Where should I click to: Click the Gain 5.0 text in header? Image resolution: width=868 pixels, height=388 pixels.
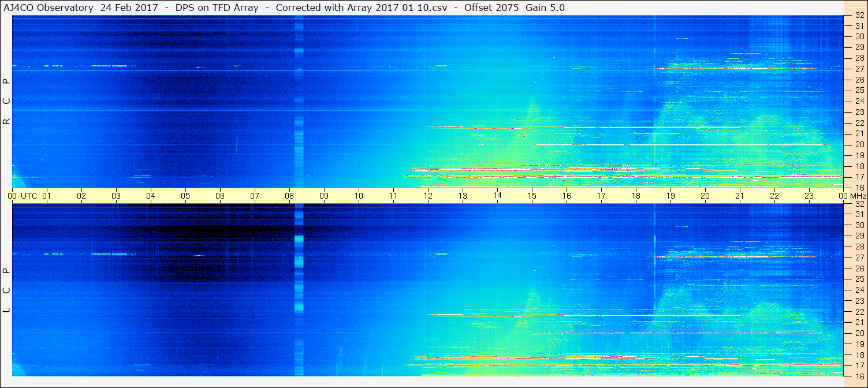546,8
